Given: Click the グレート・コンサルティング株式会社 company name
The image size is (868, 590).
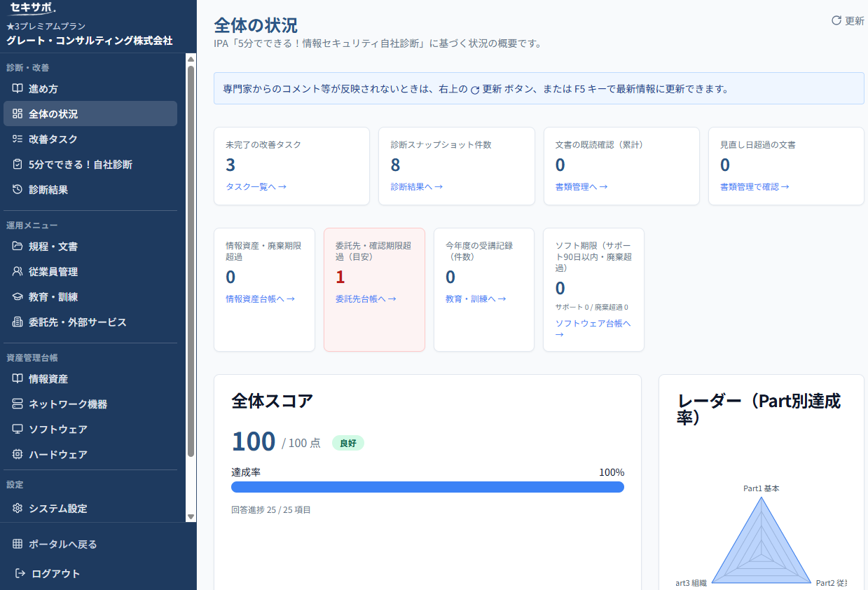Looking at the screenshot, I should click(90, 41).
